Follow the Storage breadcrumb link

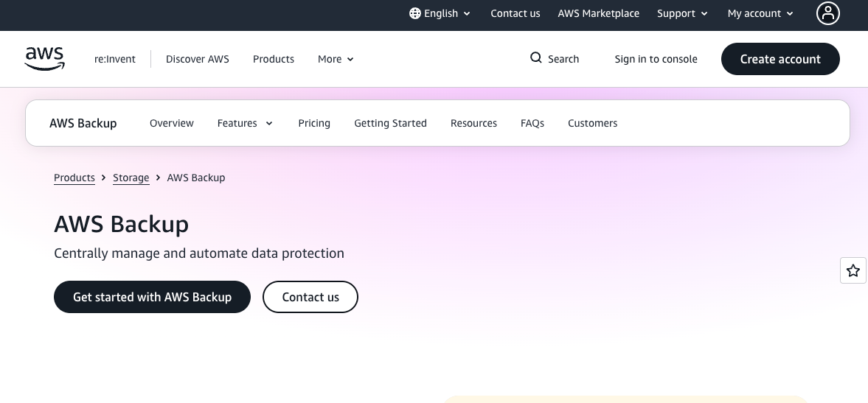click(x=131, y=178)
